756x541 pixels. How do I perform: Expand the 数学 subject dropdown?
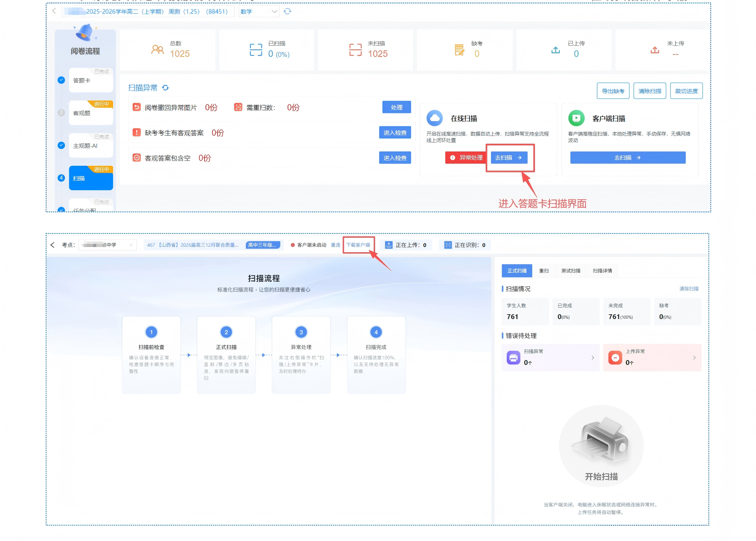[x=258, y=12]
